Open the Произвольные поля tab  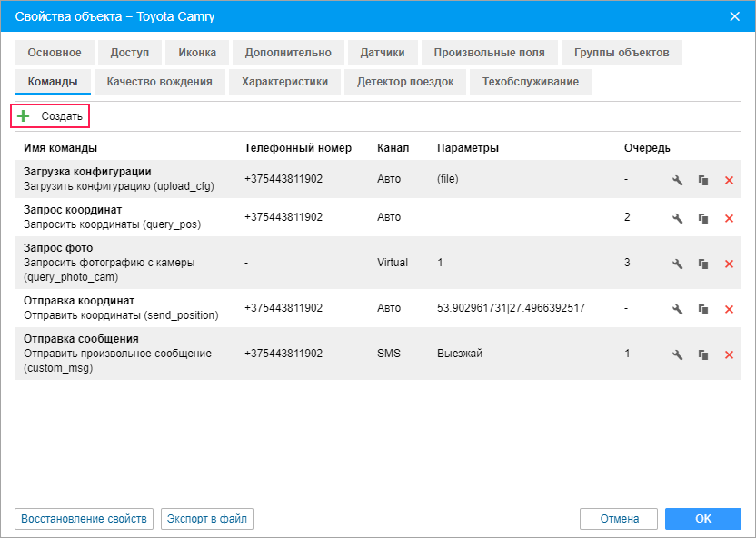(x=489, y=53)
